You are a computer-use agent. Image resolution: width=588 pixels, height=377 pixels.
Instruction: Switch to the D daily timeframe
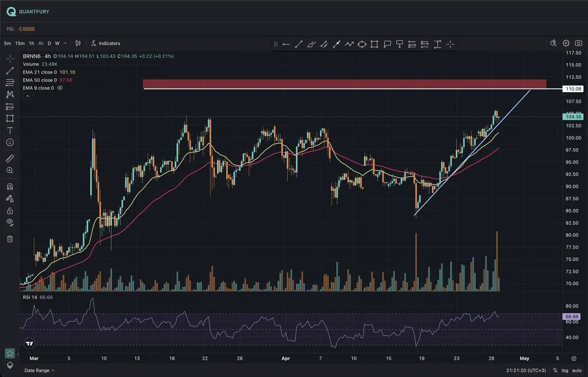click(49, 44)
